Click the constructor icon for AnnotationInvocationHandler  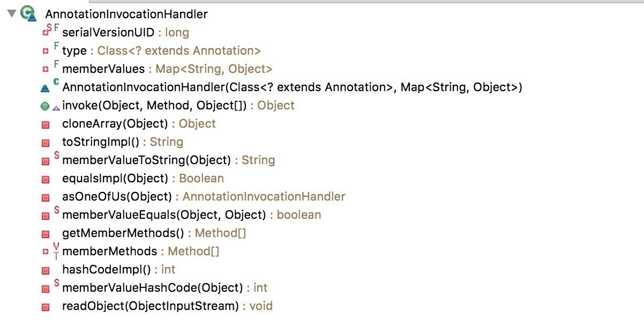tap(46, 87)
